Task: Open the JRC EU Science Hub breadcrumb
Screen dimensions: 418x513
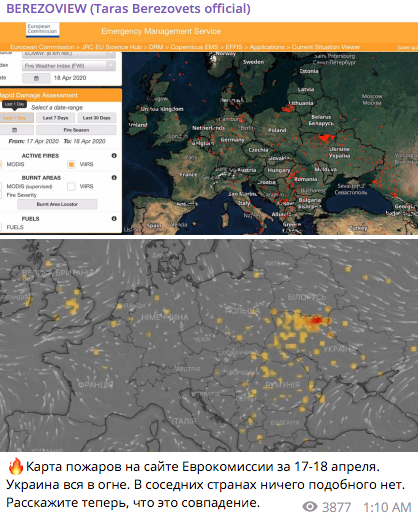Action: (x=112, y=47)
